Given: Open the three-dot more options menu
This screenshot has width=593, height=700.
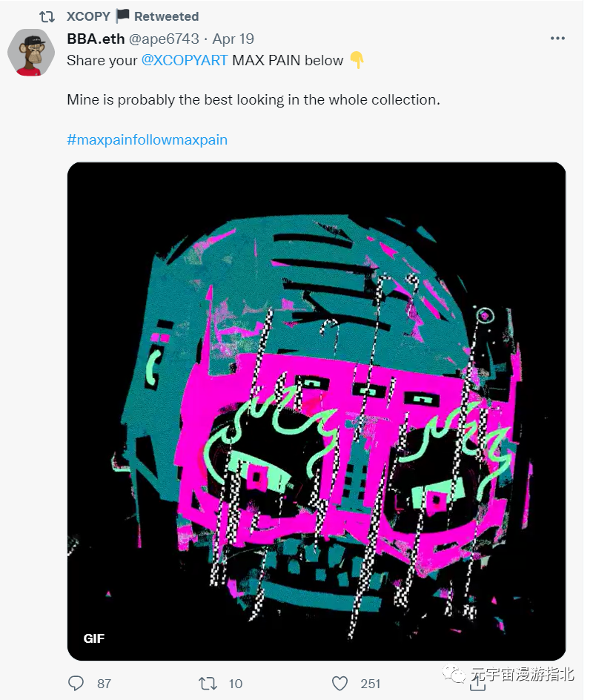Looking at the screenshot, I should [557, 39].
